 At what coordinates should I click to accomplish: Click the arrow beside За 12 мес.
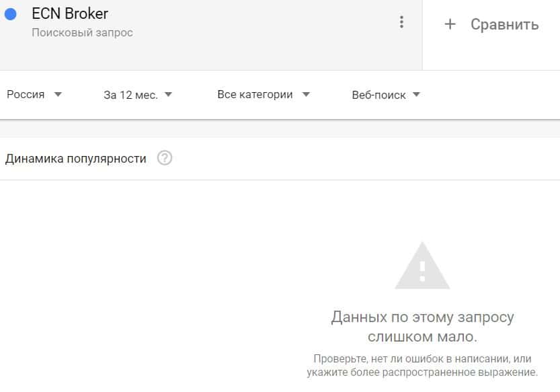coord(168,94)
